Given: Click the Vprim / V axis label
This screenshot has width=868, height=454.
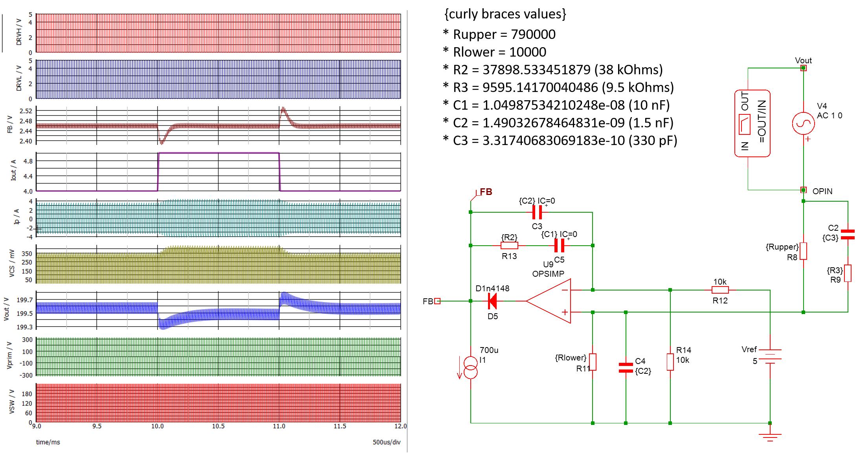Looking at the screenshot, I should [9, 355].
